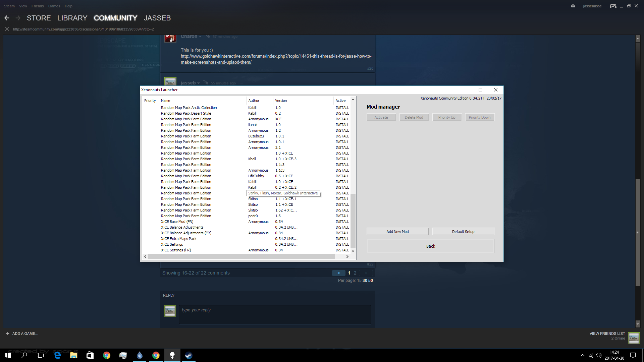Open dropdown arrow next to jasseb
The height and width of the screenshot is (362, 644).
199,83
